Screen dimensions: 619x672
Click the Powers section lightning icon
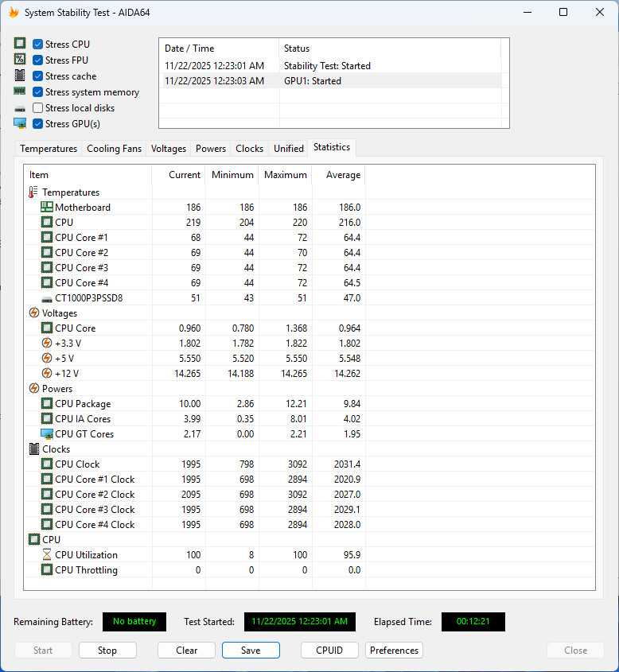(x=33, y=389)
